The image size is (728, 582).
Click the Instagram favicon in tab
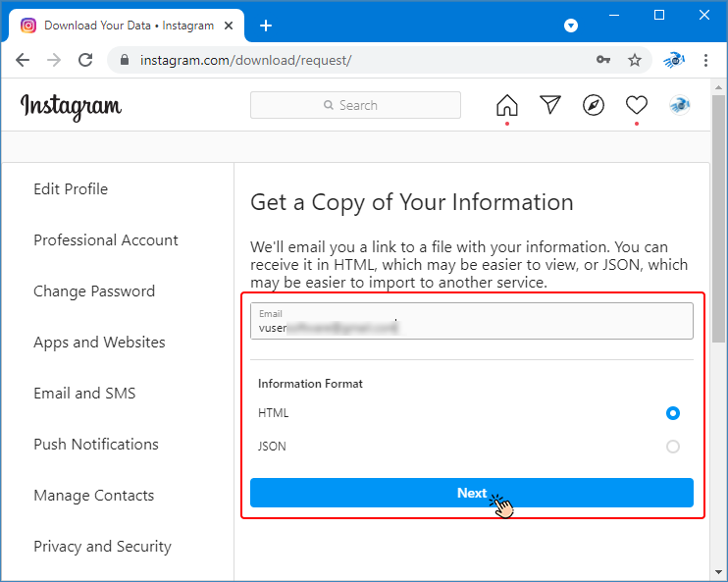point(27,26)
